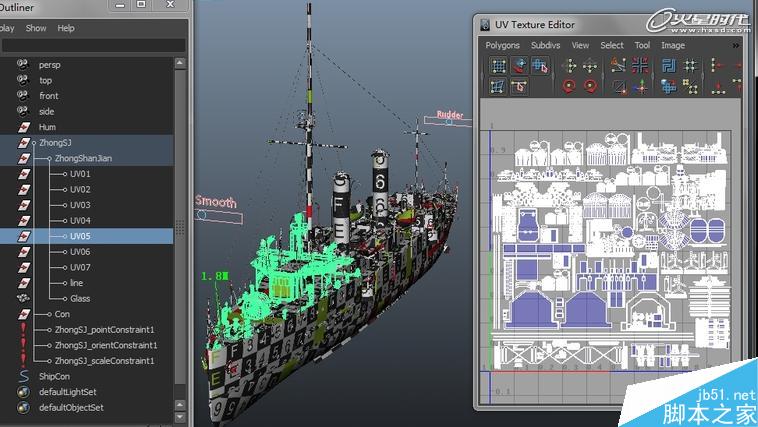
Task: Choose the skewed UV grid tool icon
Action: click(498, 87)
